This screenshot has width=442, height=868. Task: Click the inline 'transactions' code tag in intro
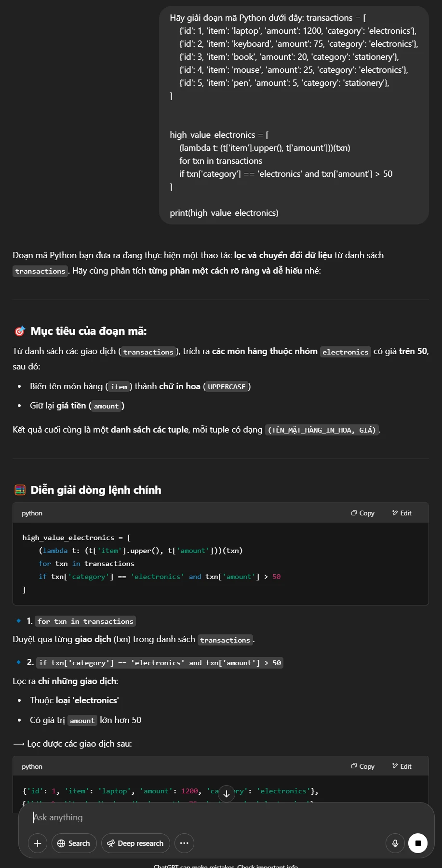40,271
